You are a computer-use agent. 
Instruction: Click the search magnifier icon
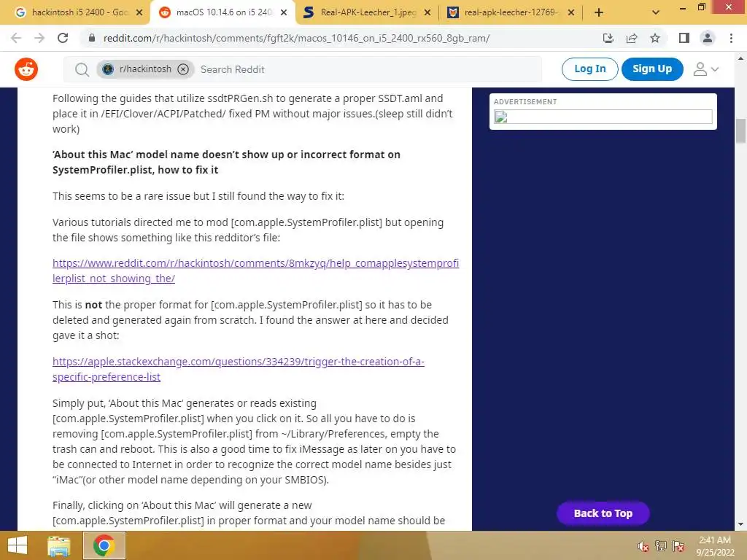82,69
